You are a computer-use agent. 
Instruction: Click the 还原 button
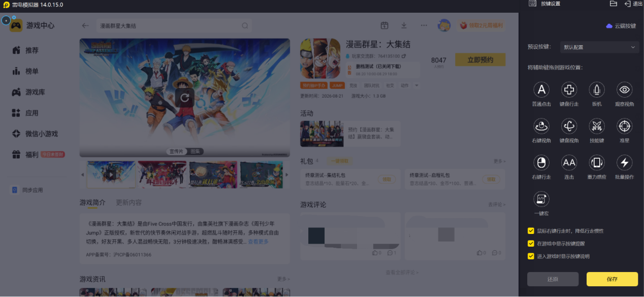tap(553, 279)
